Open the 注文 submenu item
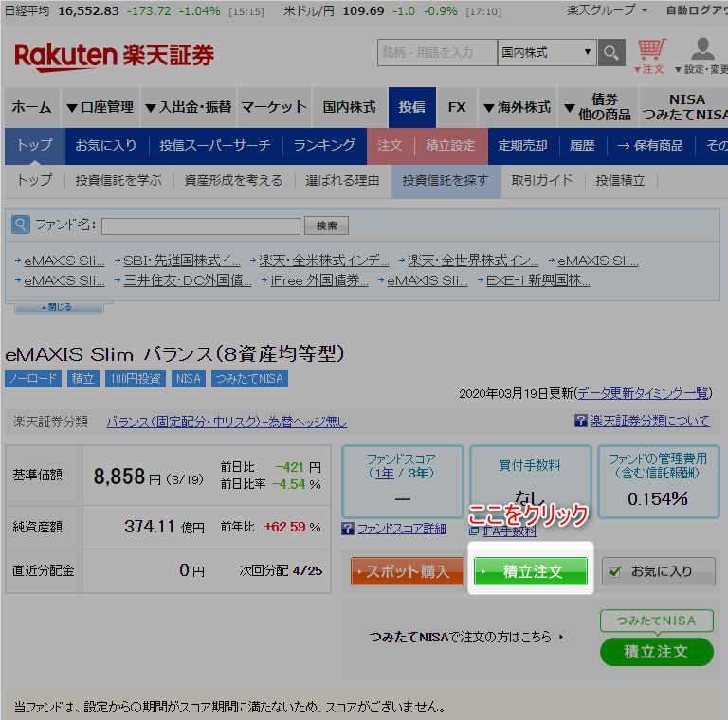The image size is (728, 720). tap(390, 146)
